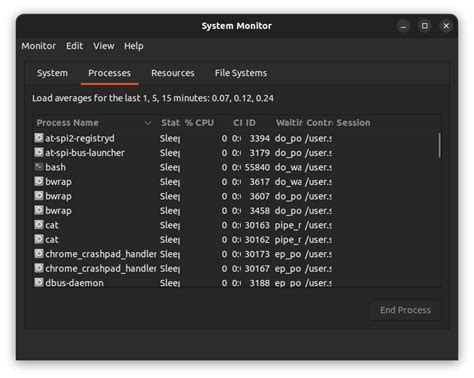Select the at-spi-bus-launcher process name
474x378 pixels.
coord(85,153)
